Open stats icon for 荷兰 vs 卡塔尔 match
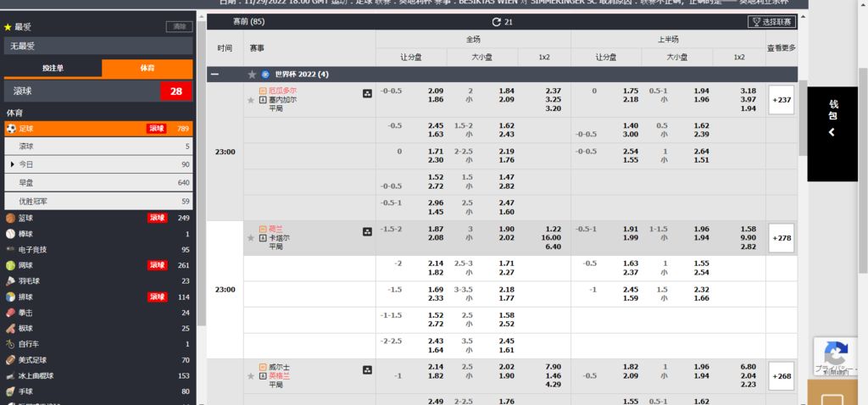 (367, 232)
